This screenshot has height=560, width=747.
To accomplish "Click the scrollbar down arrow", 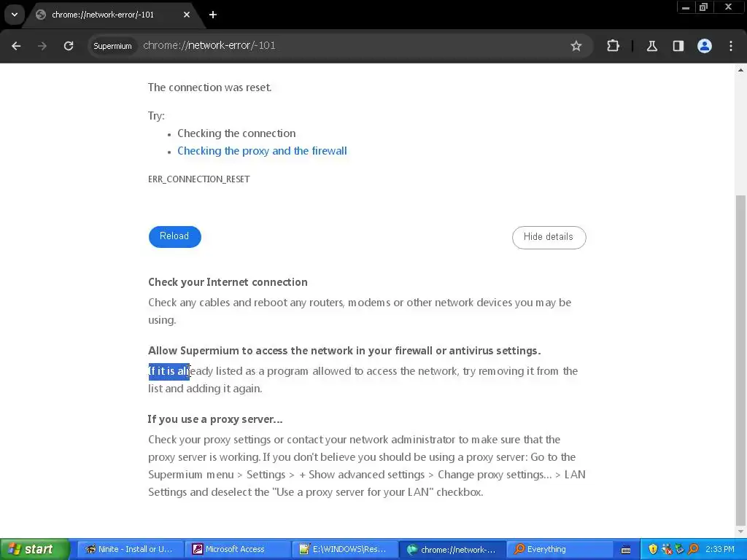I will (x=740, y=532).
